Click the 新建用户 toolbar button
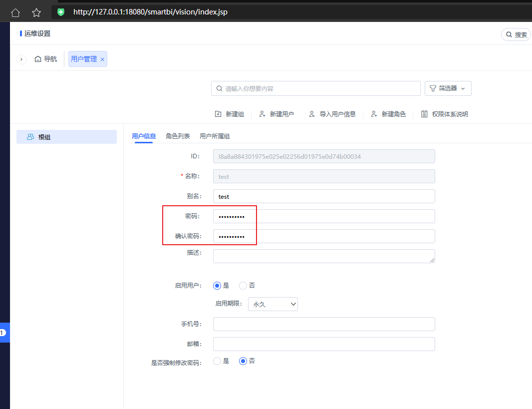 [276, 114]
